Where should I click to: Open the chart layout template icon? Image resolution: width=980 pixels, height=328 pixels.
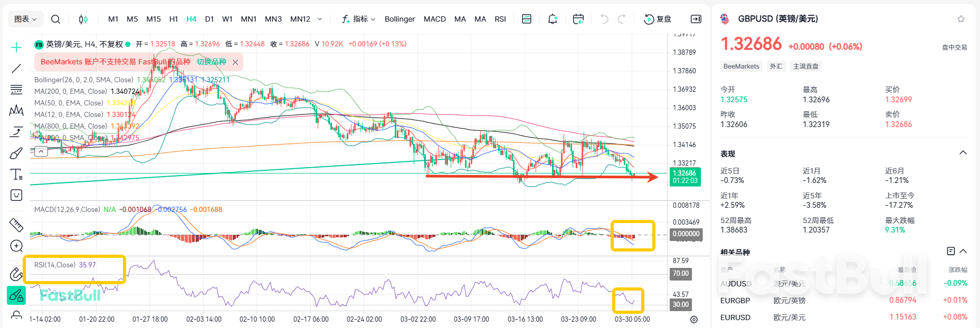point(526,19)
